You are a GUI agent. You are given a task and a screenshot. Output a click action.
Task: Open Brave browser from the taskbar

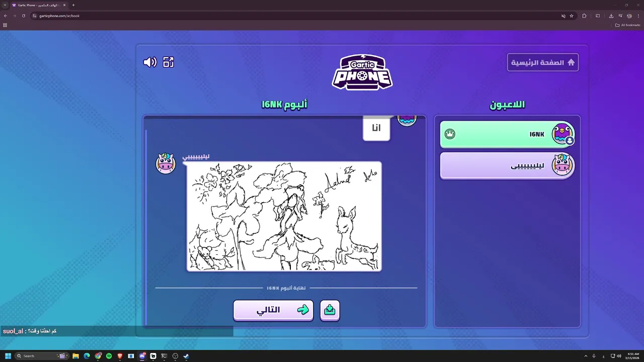120,356
